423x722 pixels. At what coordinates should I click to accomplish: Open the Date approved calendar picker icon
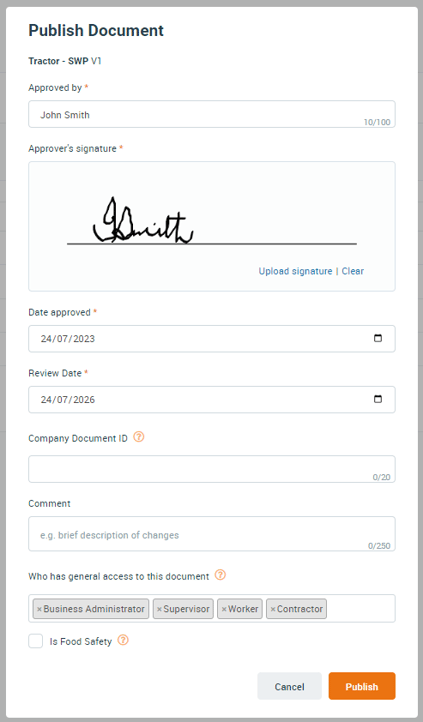(x=377, y=338)
